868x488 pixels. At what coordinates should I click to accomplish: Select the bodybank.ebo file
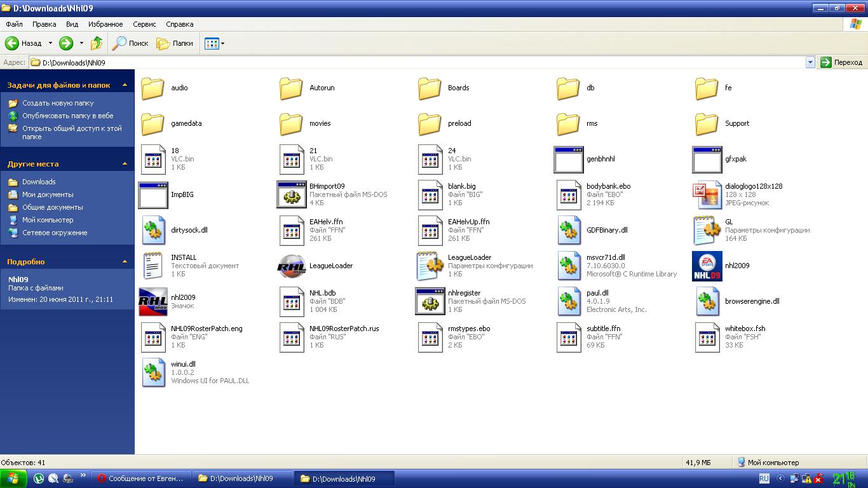569,194
